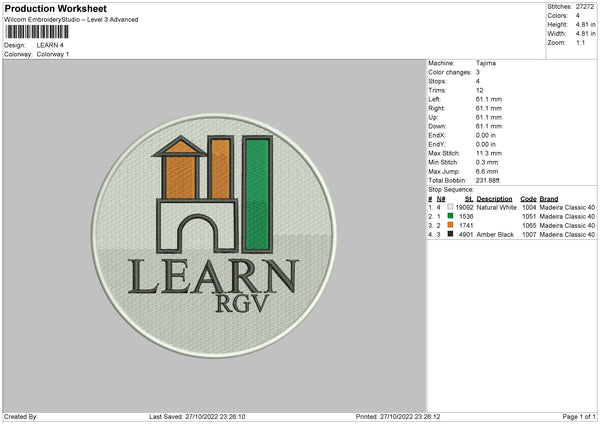Click the 'Printed: 27/10/2022 23:26:12' text
The width and height of the screenshot is (600, 424).
click(398, 417)
